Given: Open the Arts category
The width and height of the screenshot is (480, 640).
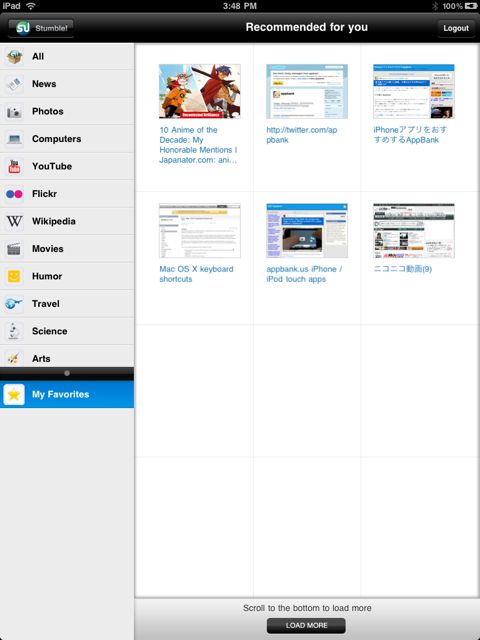Looking at the screenshot, I should tap(67, 356).
